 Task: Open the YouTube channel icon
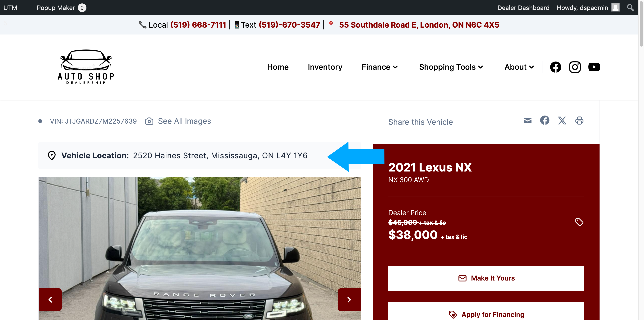click(x=594, y=67)
